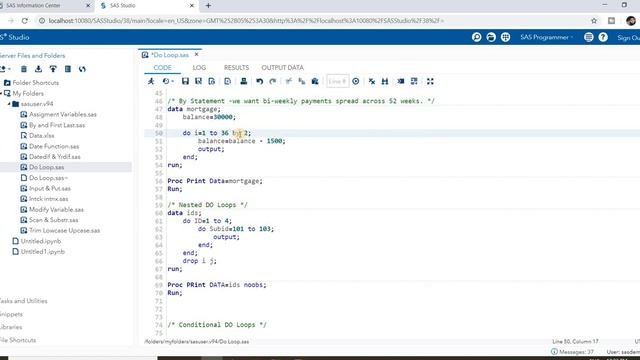
Task: Open find and replace with the binoculars icon
Action: pos(384,81)
